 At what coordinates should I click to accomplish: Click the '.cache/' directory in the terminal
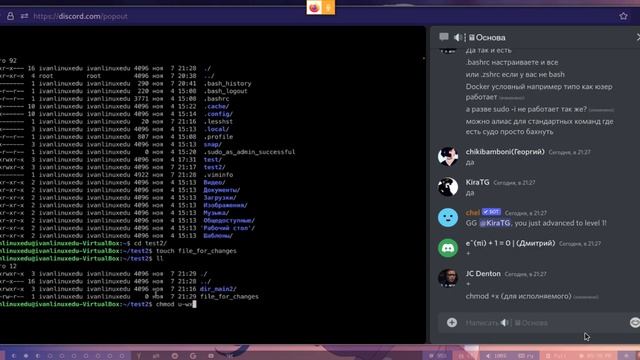pyautogui.click(x=216, y=106)
